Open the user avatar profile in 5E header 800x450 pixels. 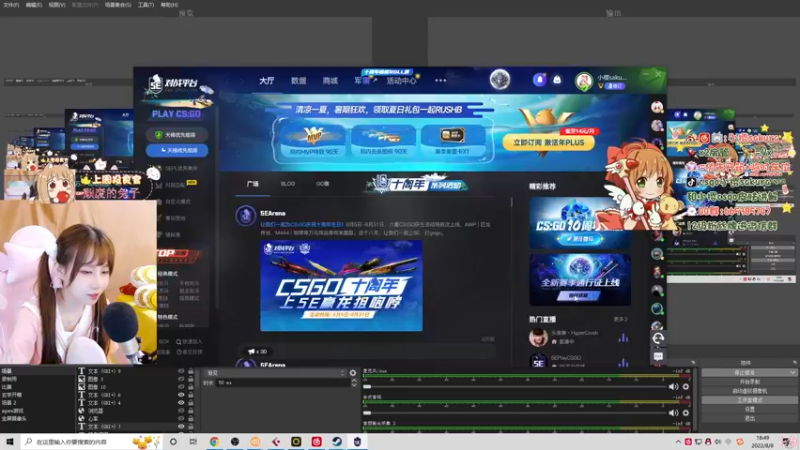(x=584, y=81)
